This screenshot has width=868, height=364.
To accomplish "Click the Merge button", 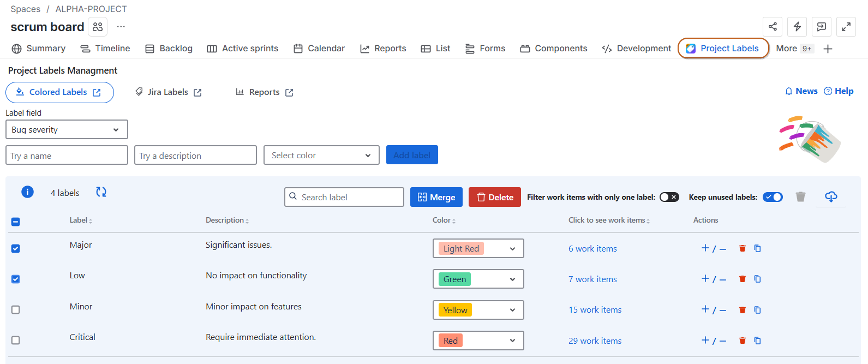I will (436, 197).
